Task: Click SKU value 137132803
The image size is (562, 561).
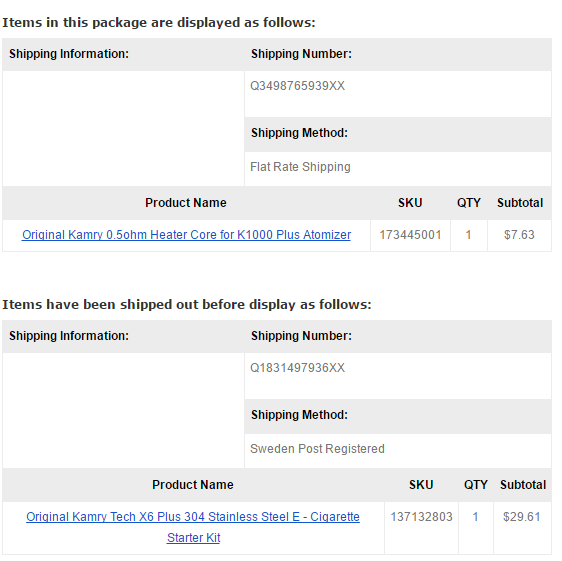Action: click(421, 517)
